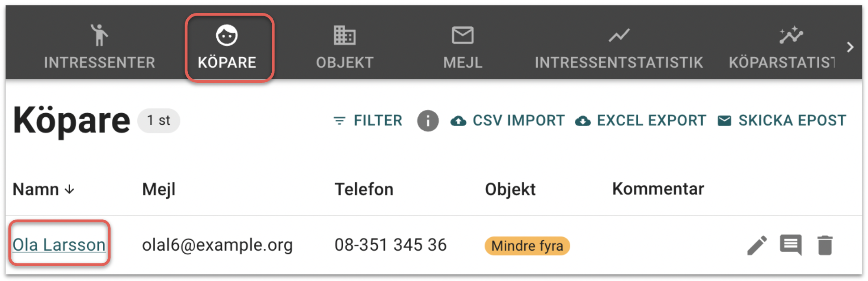
Task: Open the FILTER options
Action: pyautogui.click(x=378, y=121)
